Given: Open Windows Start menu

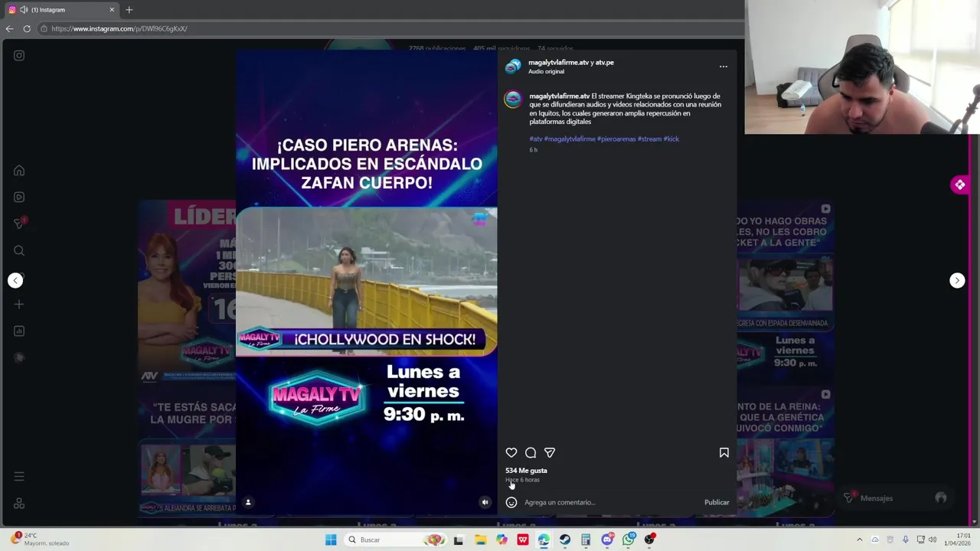Looking at the screenshot, I should coord(331,540).
